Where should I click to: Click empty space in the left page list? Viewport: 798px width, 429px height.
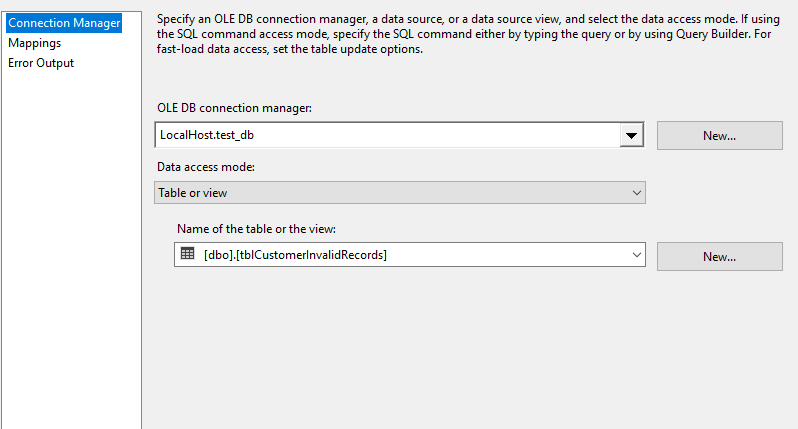click(x=70, y=250)
